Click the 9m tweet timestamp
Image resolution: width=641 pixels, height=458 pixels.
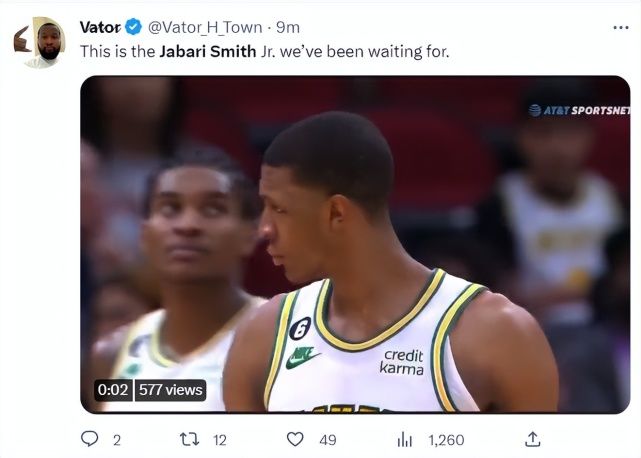click(288, 27)
